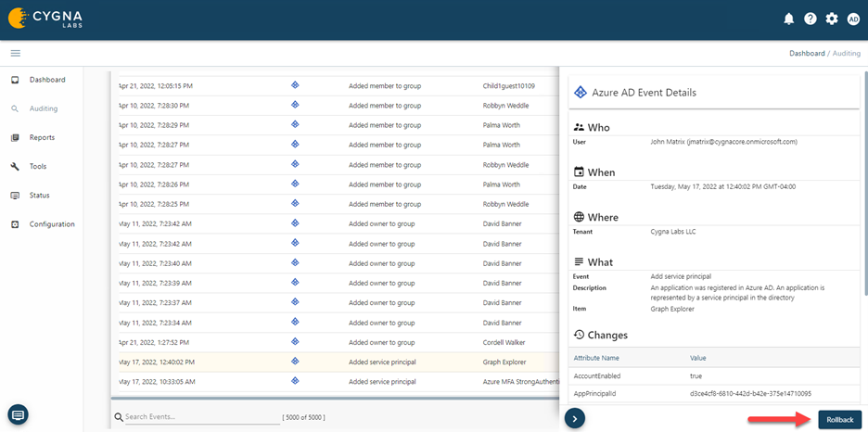The width and height of the screenshot is (868, 432).
Task: Toggle the hamburger sidebar menu
Action: tap(16, 53)
